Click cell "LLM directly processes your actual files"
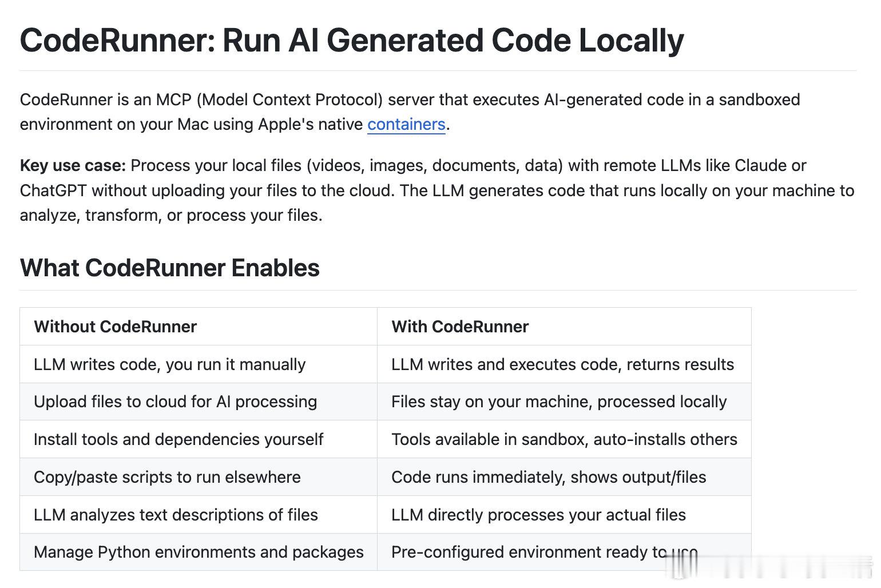The width and height of the screenshot is (881, 588). tap(564, 515)
